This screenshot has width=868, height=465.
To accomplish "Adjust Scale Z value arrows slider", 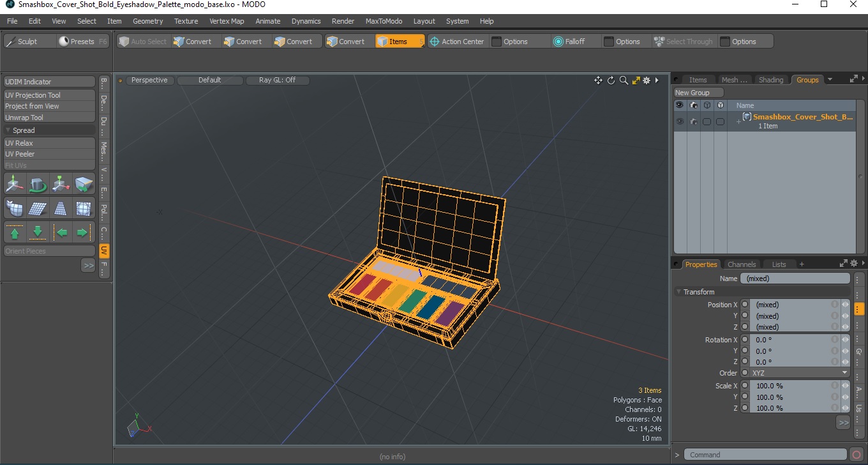I will point(846,408).
